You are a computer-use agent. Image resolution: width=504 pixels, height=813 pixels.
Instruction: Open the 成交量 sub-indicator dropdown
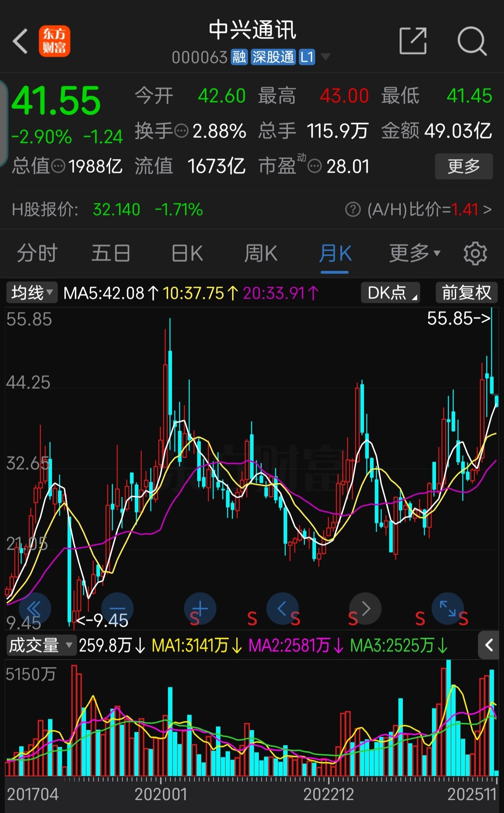point(41,646)
